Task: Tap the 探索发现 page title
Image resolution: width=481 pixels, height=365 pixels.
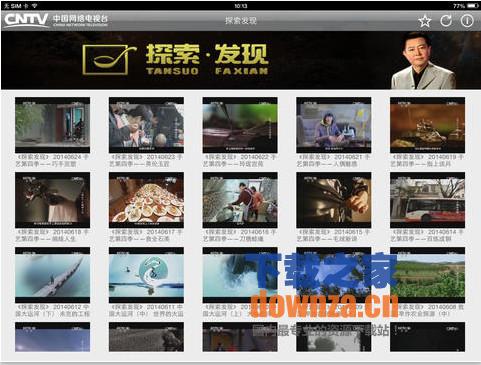Action: click(x=240, y=21)
